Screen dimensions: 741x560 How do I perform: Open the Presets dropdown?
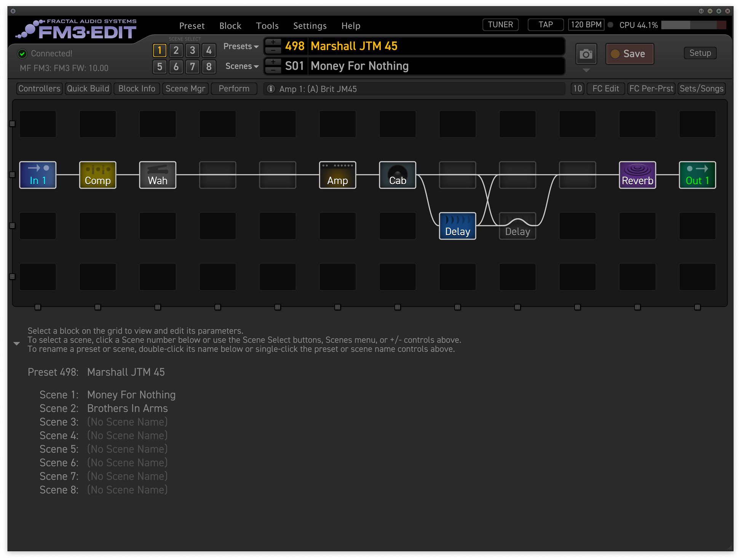241,46
